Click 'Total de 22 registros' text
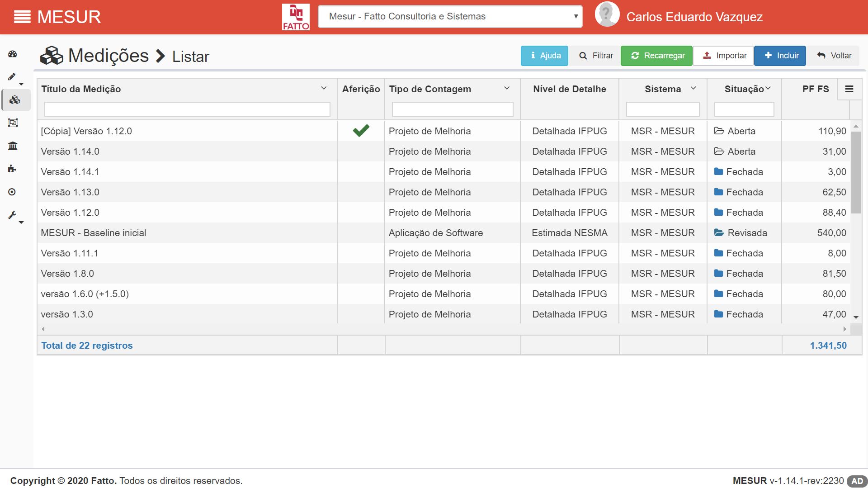Viewport: 868px width, 488px height. pos(87,345)
